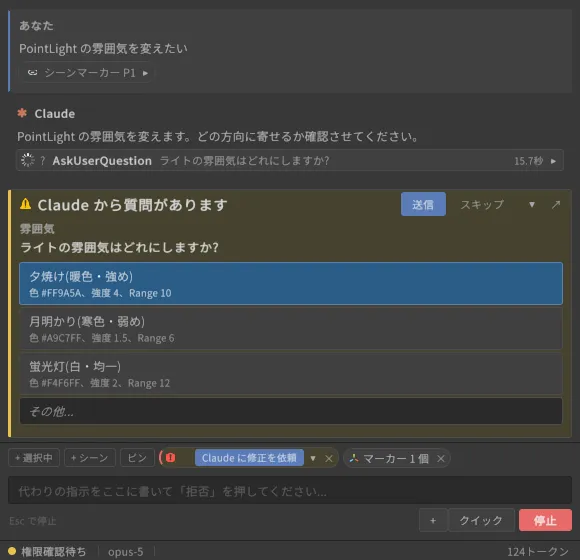Click the その他... input field
This screenshot has height=560, width=580.
[x=291, y=411]
